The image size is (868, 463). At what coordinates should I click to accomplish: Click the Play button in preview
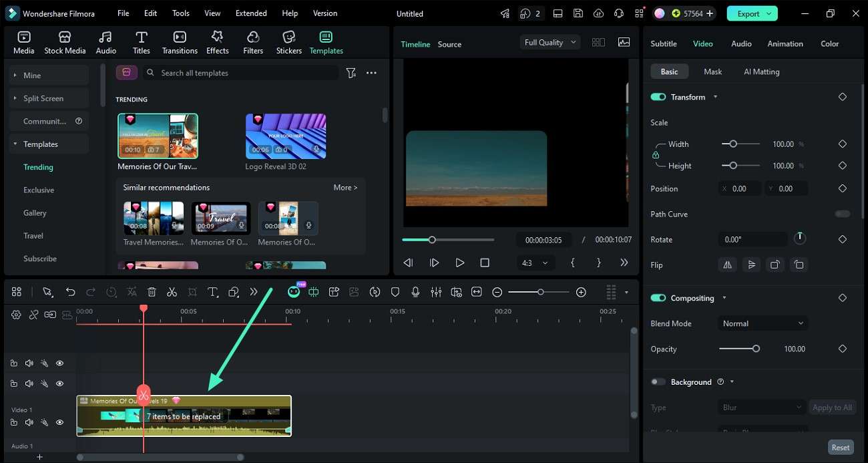459,263
